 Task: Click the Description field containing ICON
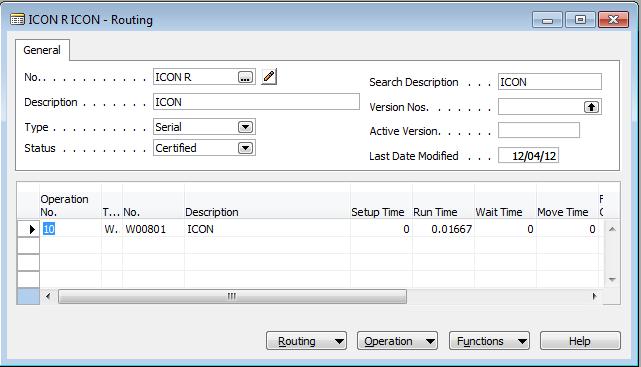pyautogui.click(x=256, y=102)
